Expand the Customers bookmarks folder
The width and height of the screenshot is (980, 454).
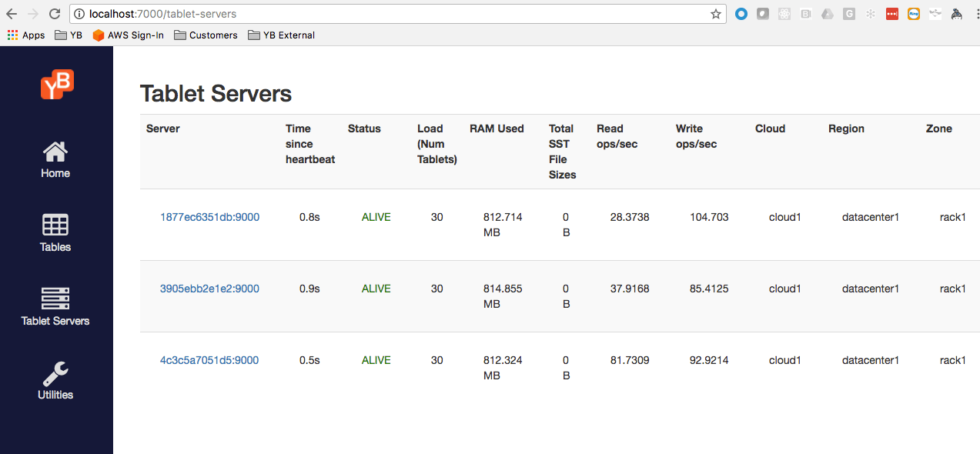point(206,35)
